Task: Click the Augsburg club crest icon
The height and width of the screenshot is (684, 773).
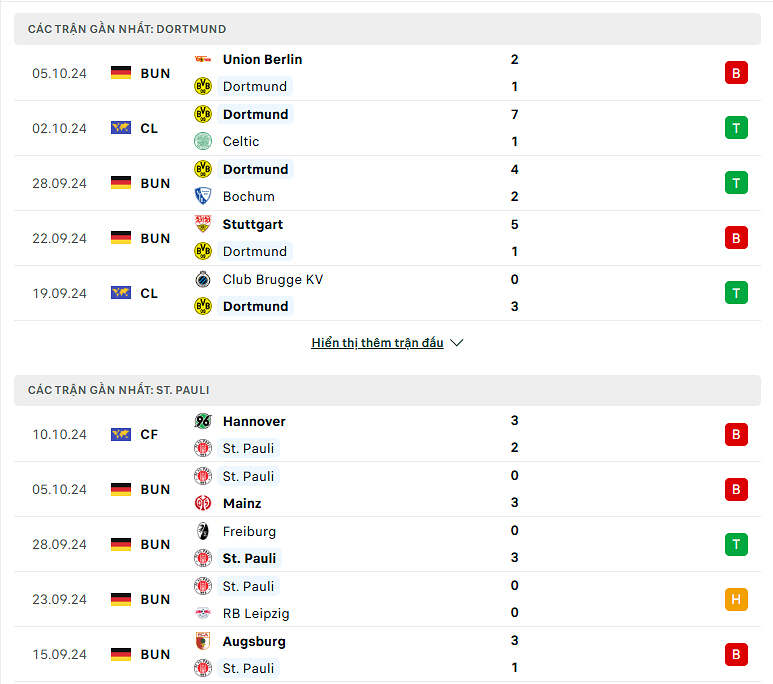Action: (x=203, y=641)
